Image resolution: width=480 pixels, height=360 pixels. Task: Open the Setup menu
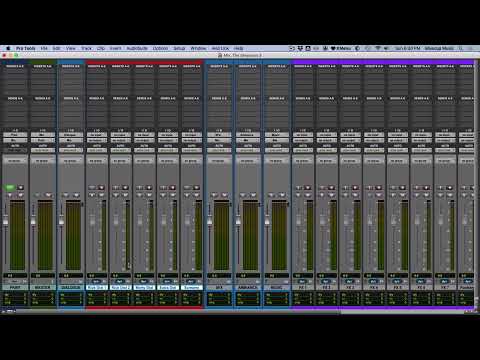tap(179, 48)
